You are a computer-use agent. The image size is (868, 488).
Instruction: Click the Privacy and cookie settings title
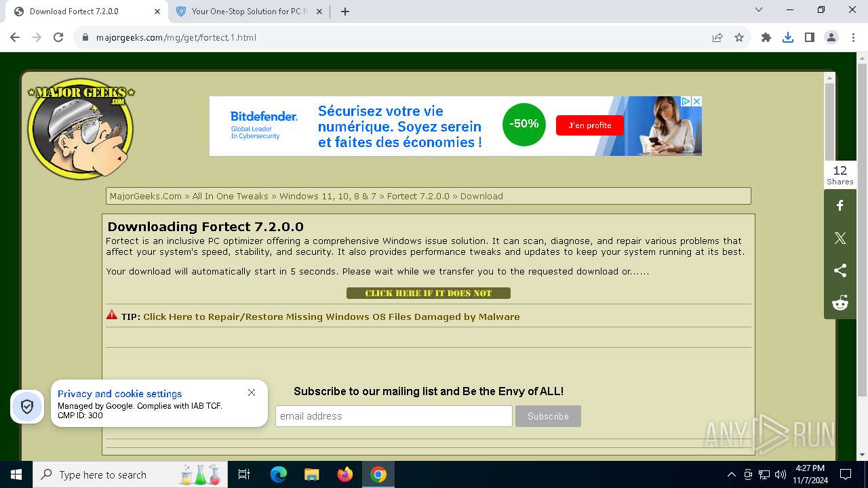(120, 394)
